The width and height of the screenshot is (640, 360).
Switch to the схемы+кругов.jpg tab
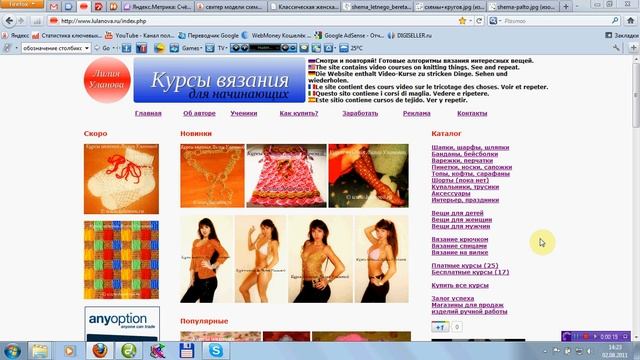click(x=450, y=7)
